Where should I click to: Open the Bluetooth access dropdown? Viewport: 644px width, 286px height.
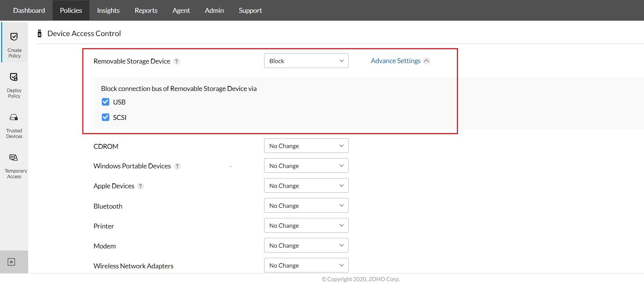tap(306, 206)
